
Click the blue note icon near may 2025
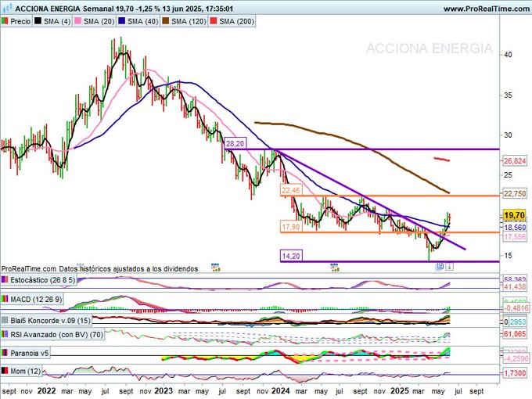tap(440, 266)
